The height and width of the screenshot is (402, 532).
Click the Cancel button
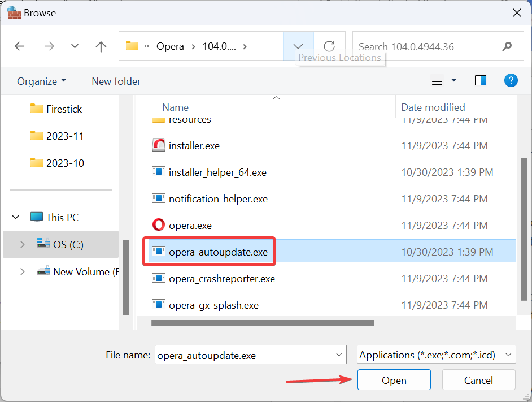pyautogui.click(x=478, y=380)
